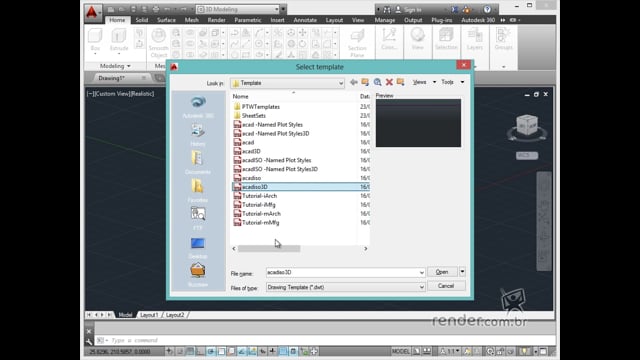
Task: Expand the Modeling panel dropdown
Action: tap(115, 66)
